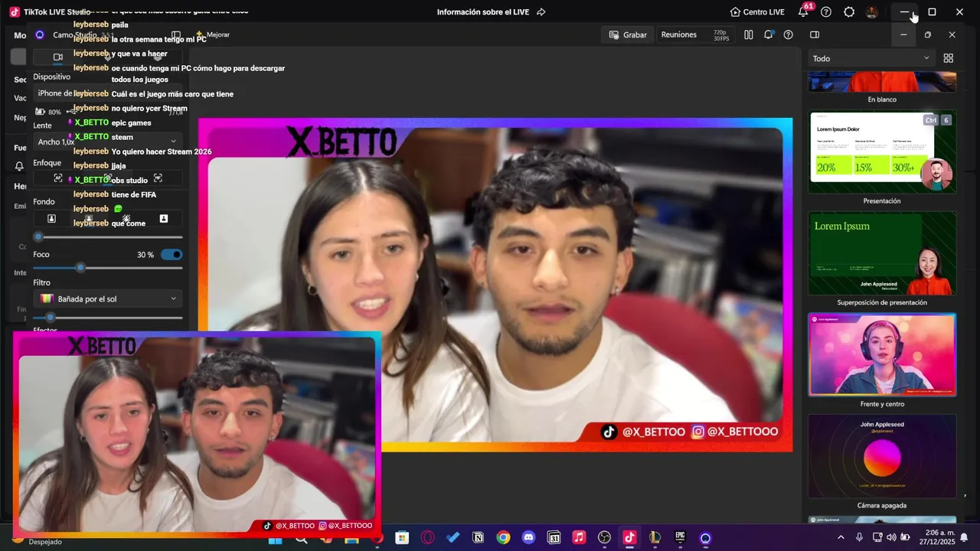Open Información sobre el LIVE
The width and height of the screenshot is (980, 551).
485,12
